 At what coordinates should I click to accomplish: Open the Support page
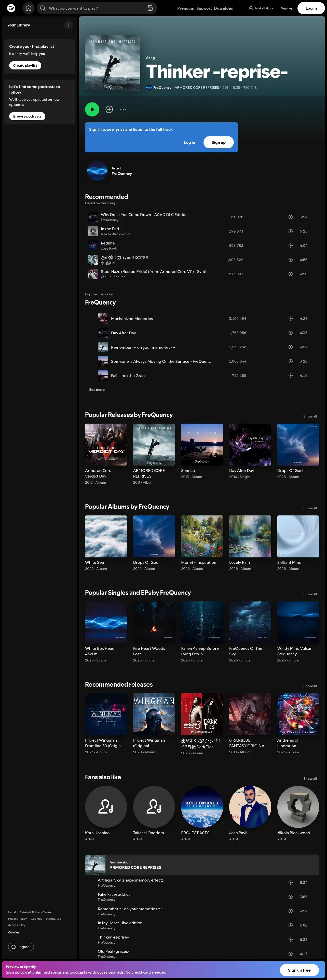click(x=204, y=8)
